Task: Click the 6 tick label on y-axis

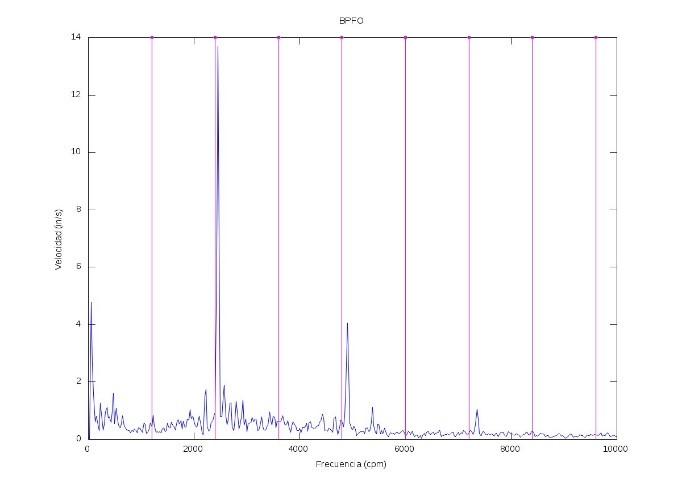Action: (x=79, y=267)
